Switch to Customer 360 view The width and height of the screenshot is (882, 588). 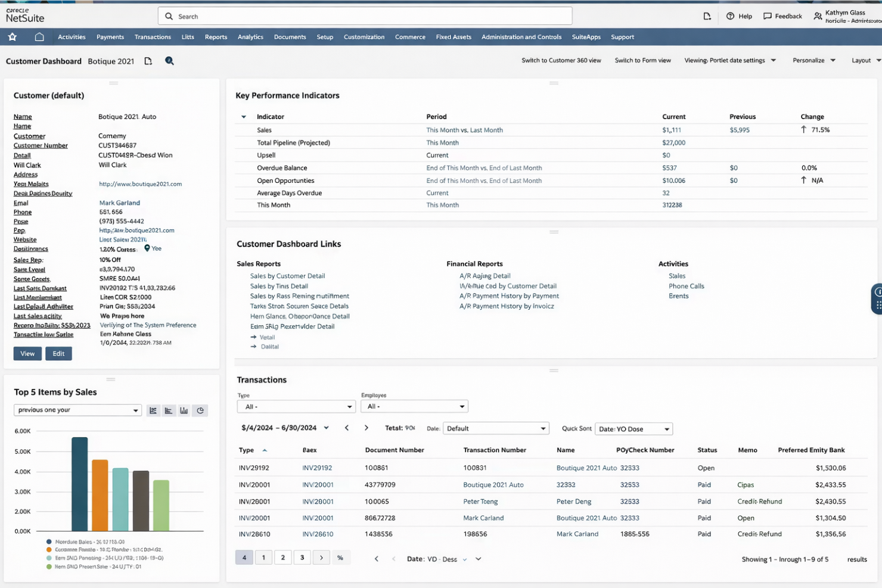point(561,60)
